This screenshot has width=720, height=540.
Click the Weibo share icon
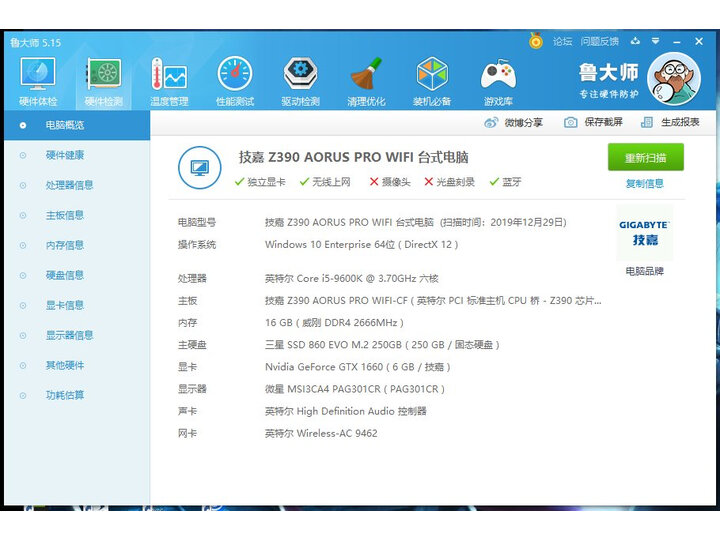491,122
